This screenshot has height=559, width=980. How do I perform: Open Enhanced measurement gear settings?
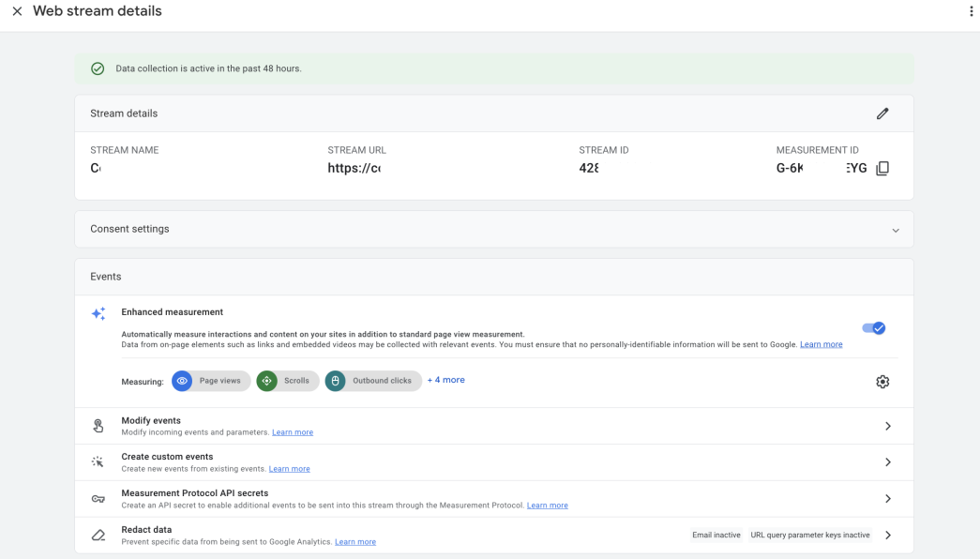(882, 382)
